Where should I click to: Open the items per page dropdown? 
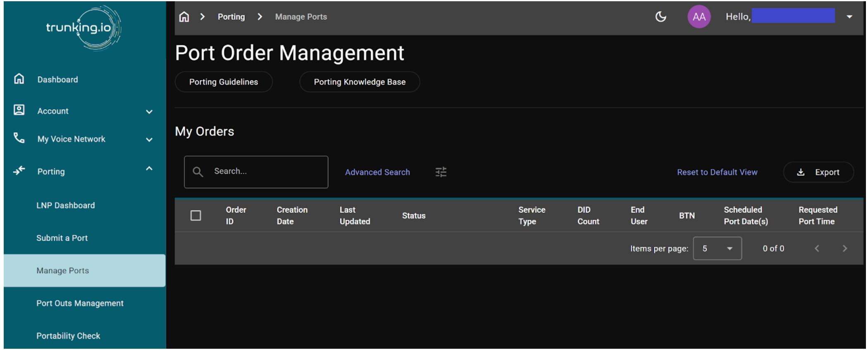tap(717, 248)
